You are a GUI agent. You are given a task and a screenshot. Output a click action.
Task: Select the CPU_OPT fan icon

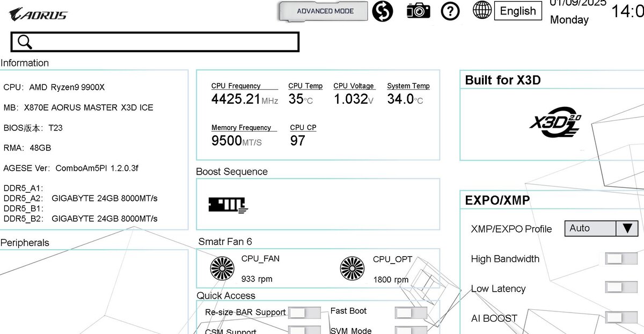(x=352, y=268)
